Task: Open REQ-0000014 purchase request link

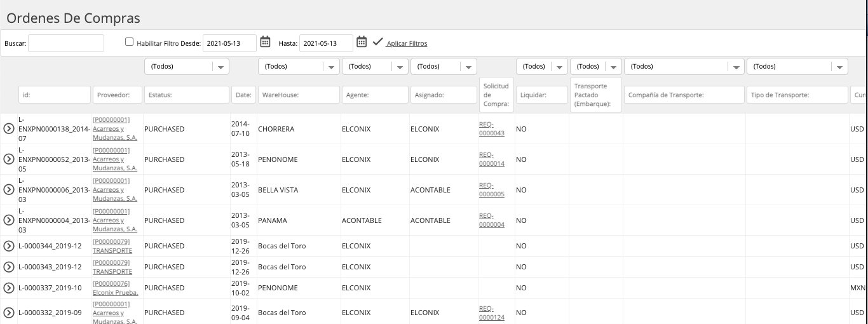Action: coord(492,159)
